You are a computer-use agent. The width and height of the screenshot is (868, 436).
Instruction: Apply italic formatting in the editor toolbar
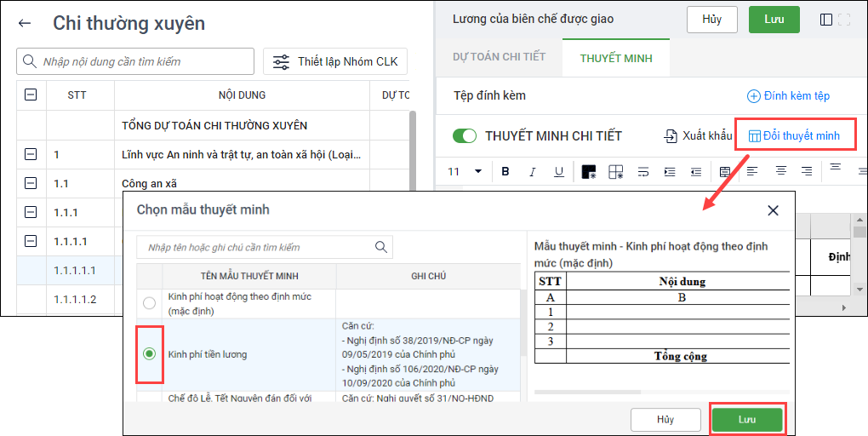532,171
